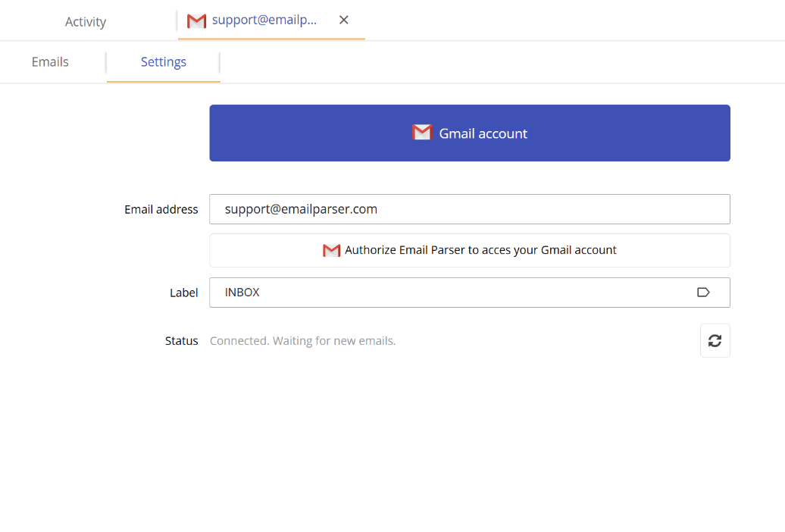Select the email support@emailparser.com in the field
785x532 pixels.
point(301,209)
